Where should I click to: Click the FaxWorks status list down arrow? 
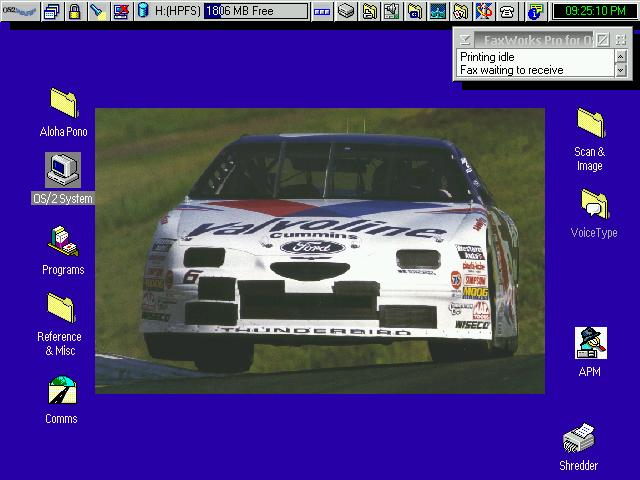[621, 70]
